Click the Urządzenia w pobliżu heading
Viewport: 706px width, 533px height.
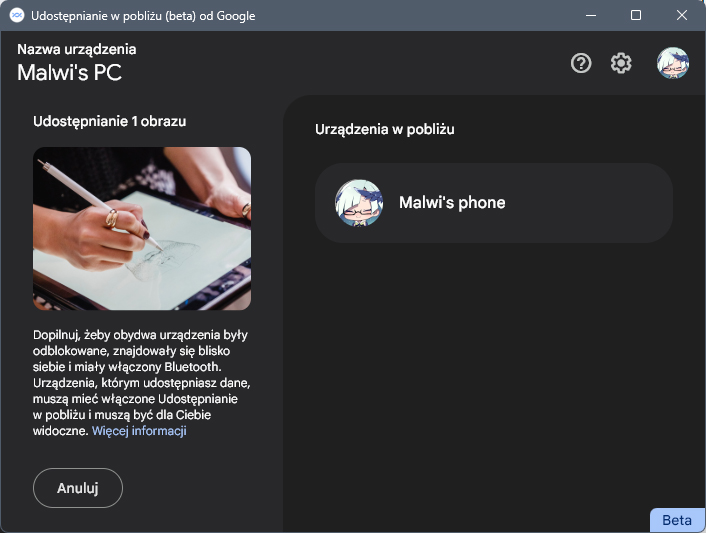click(x=385, y=129)
